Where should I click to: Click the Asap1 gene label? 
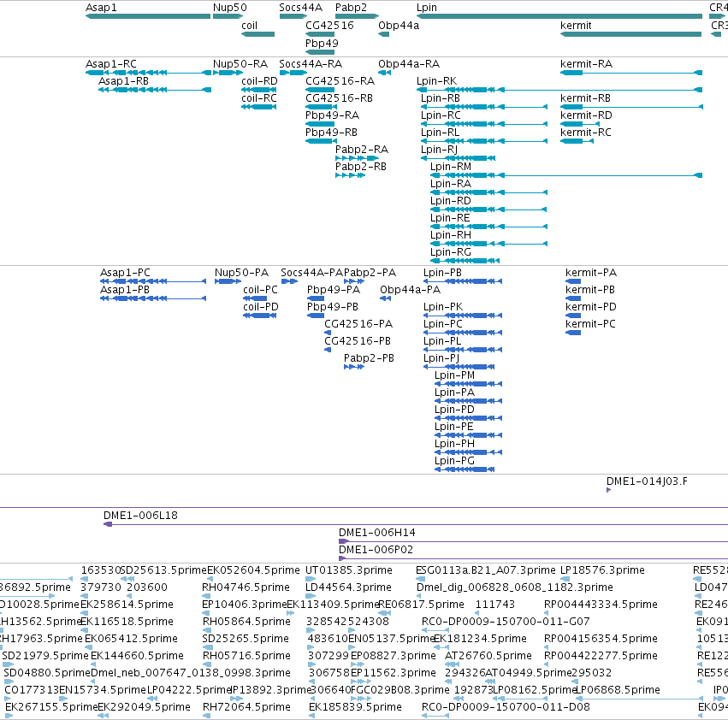pyautogui.click(x=101, y=8)
